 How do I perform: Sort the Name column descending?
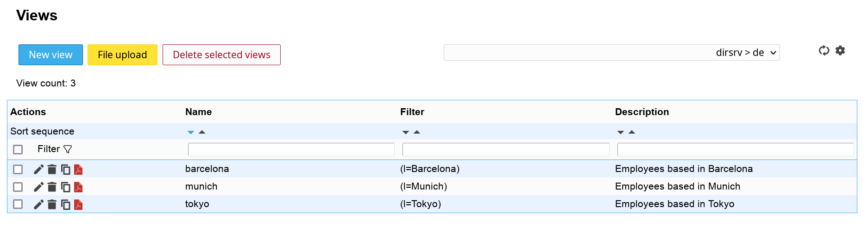(x=191, y=132)
